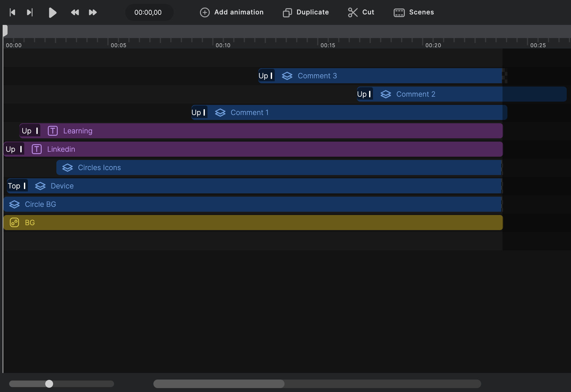This screenshot has width=571, height=392.
Task: Click the text icon on Learning layer
Action: pos(53,131)
